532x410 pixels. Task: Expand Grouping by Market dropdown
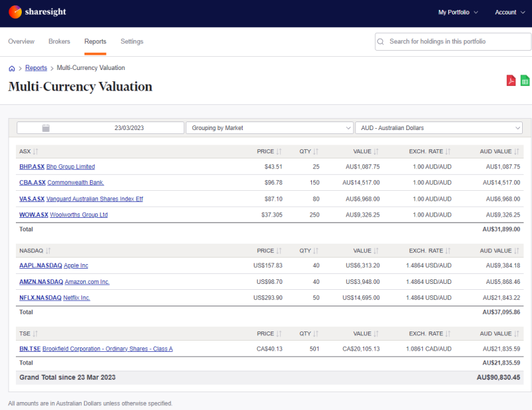270,127
